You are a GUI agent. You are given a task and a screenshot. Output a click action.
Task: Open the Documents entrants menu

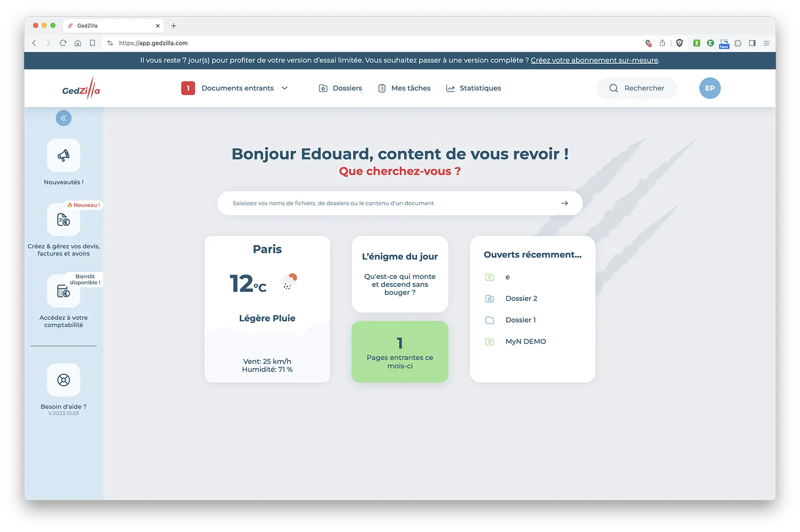click(237, 88)
